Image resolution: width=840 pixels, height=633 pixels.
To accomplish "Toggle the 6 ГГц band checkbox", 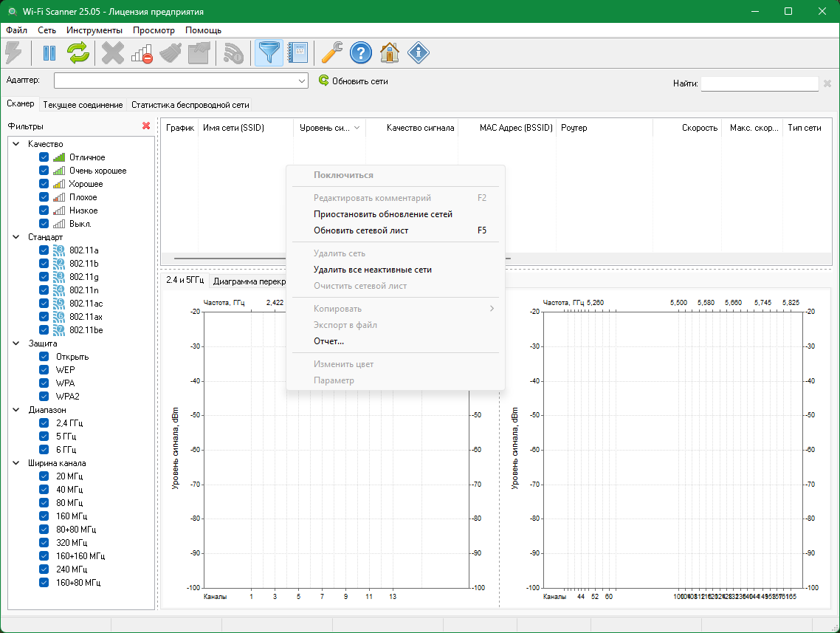I will (x=44, y=450).
